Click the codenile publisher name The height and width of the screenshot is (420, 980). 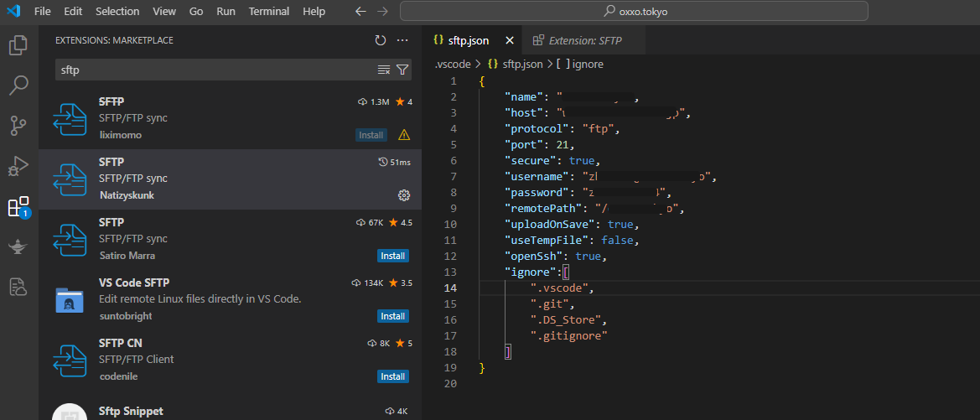(119, 377)
